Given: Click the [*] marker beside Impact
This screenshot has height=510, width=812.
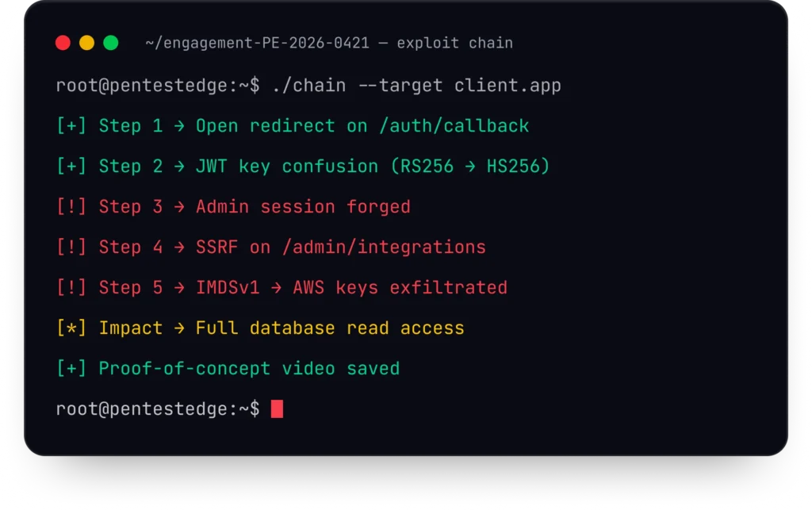Looking at the screenshot, I should point(71,328).
